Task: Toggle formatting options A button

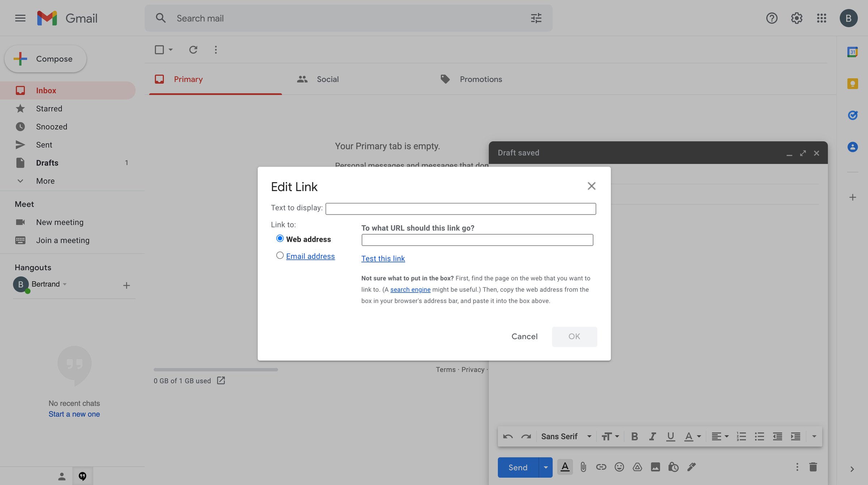Action: coord(565,467)
